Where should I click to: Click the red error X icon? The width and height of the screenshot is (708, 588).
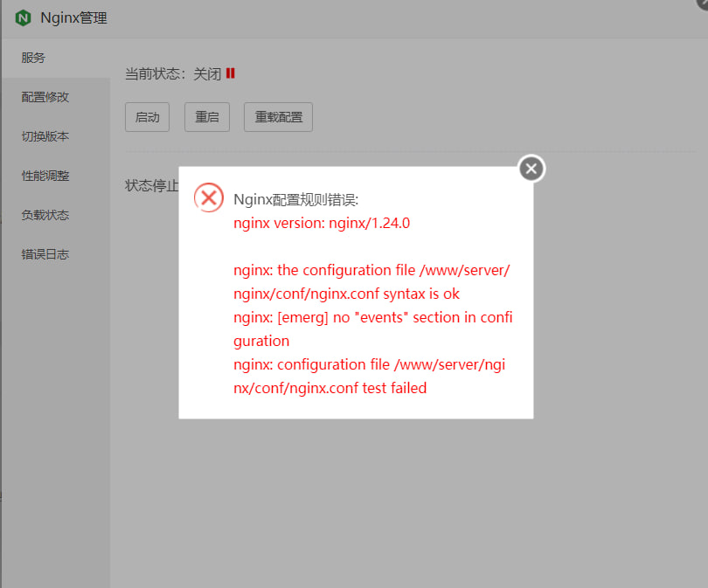[x=209, y=197]
